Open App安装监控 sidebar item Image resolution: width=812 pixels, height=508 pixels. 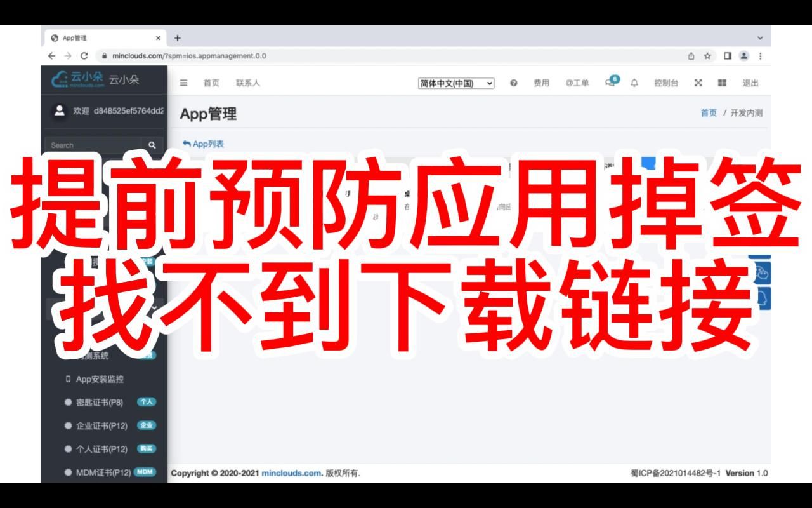[100, 379]
